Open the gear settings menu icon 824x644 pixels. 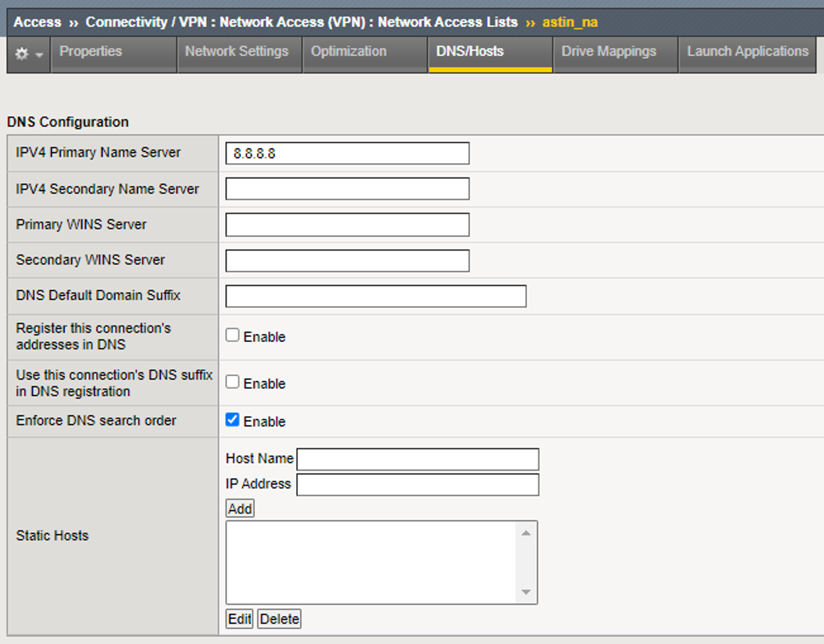[x=22, y=54]
